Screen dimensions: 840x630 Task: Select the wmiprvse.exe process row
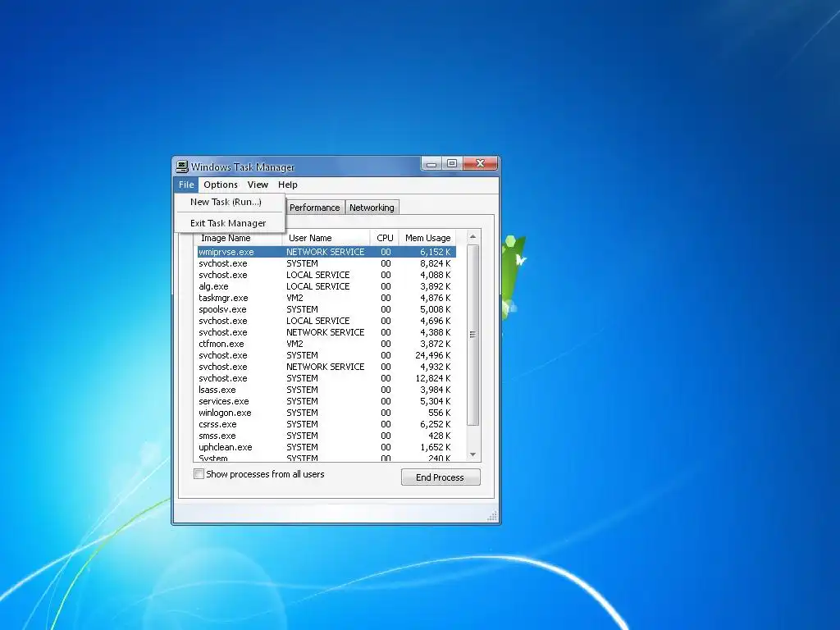tap(326, 252)
